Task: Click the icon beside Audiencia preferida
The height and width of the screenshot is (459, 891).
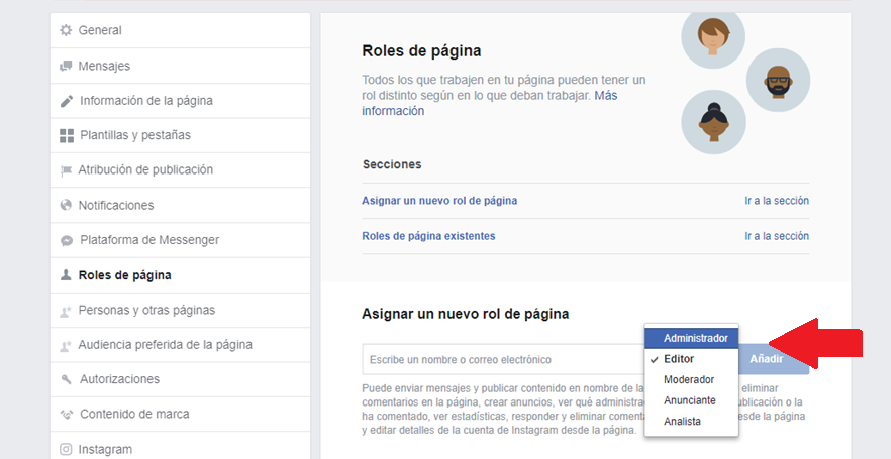Action: (66, 345)
